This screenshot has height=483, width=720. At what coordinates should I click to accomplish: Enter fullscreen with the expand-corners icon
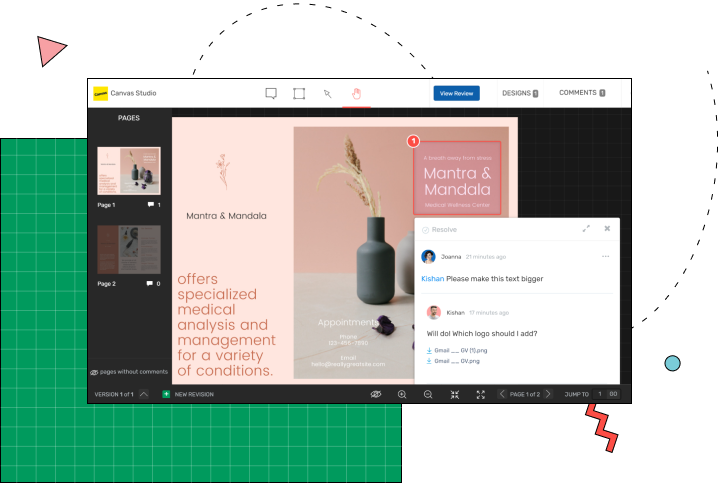[481, 394]
